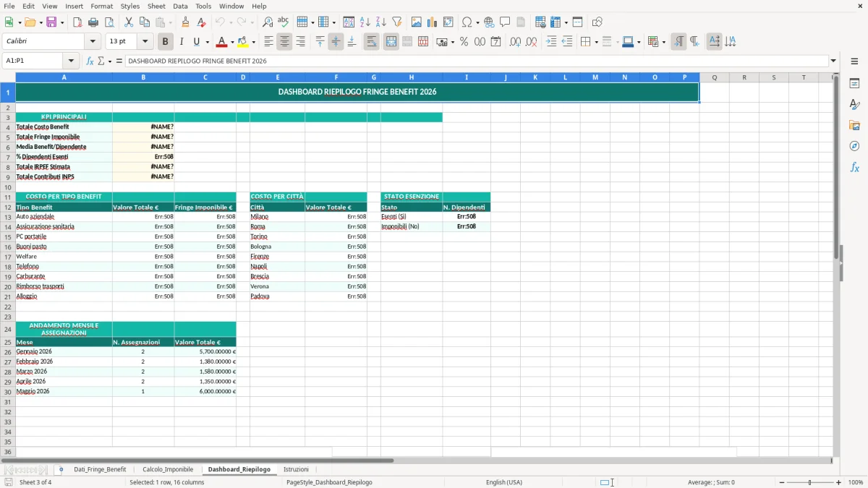Expand the Name Box dropdown
Image resolution: width=868 pixels, height=488 pixels.
point(71,61)
